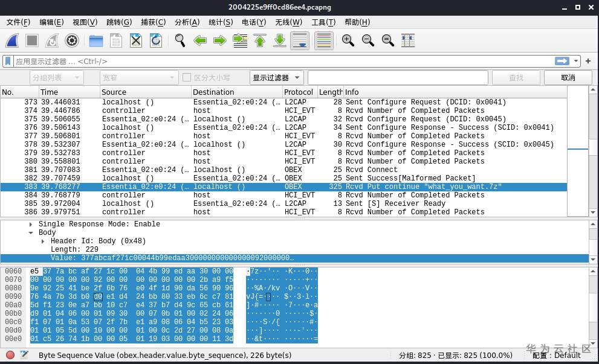This screenshot has width=599, height=364.
Task: Reload this capture file icon
Action: (156, 40)
